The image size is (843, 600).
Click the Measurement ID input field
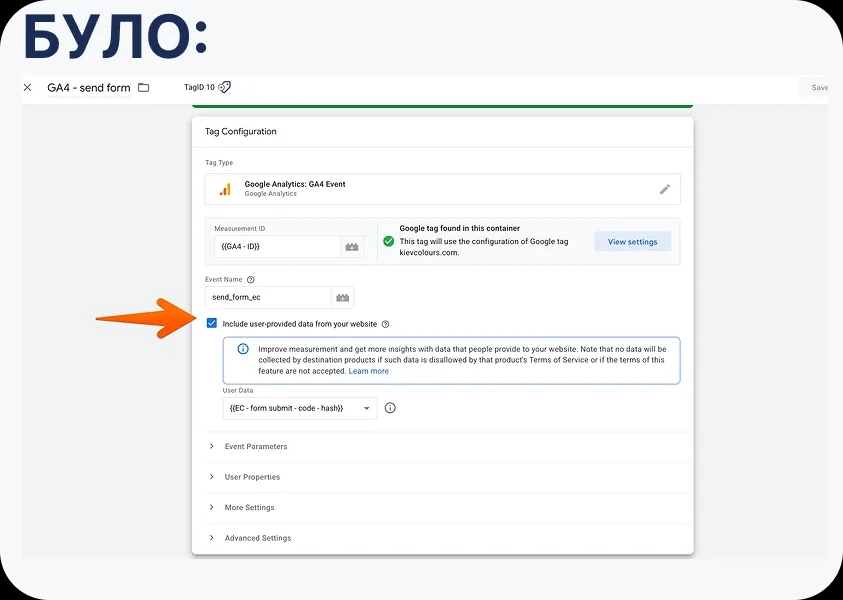(277, 247)
